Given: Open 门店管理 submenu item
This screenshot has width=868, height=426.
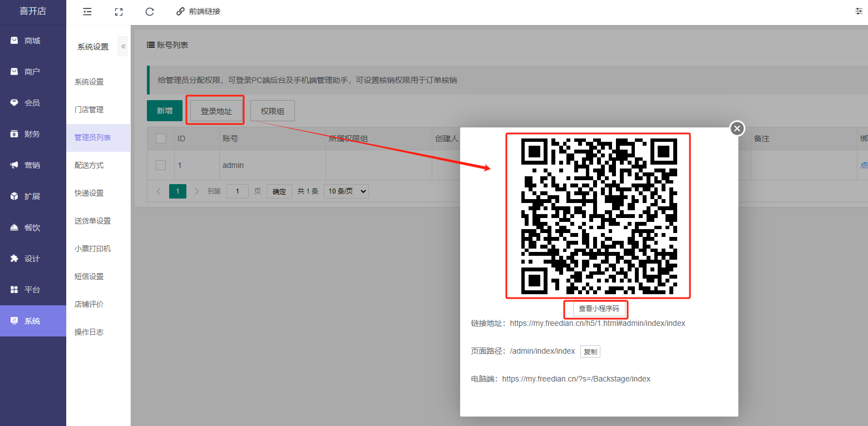Looking at the screenshot, I should tap(98, 110).
